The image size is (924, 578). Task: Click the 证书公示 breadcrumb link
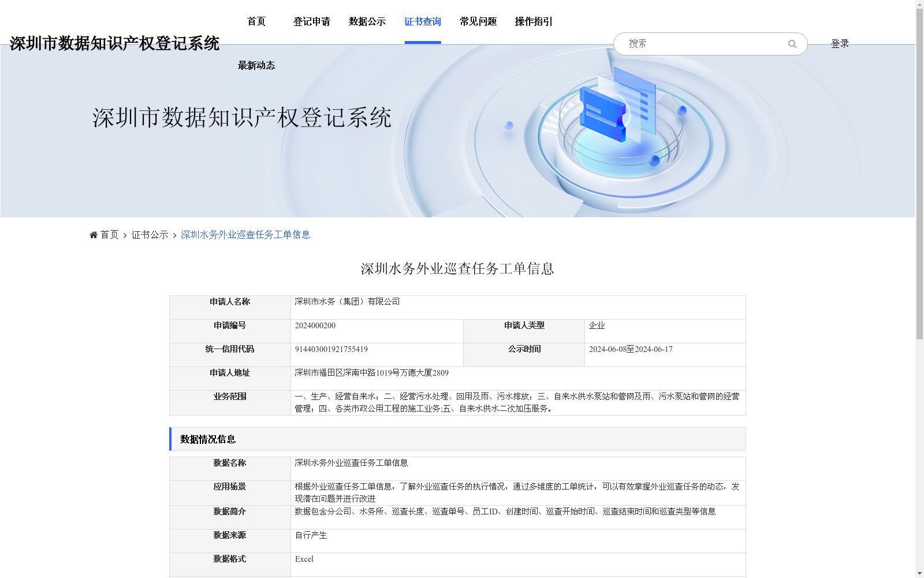[150, 235]
